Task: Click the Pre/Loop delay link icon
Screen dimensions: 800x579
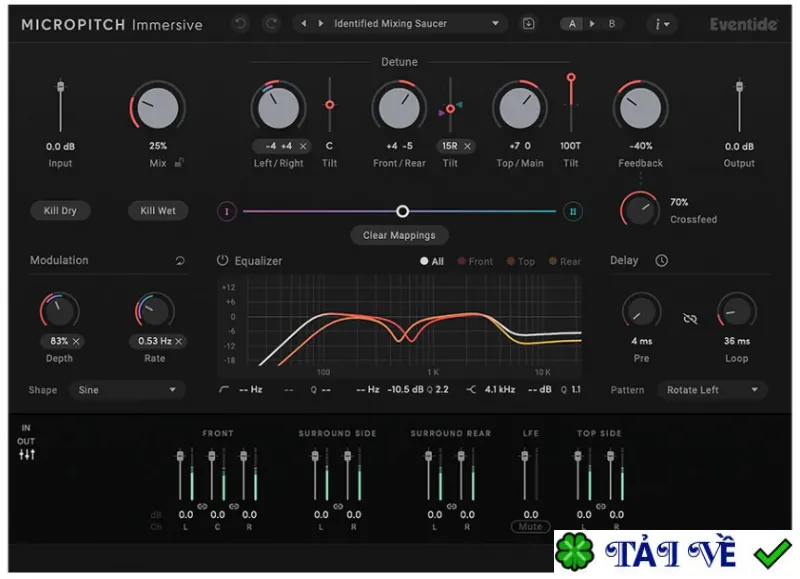Action: 690,319
